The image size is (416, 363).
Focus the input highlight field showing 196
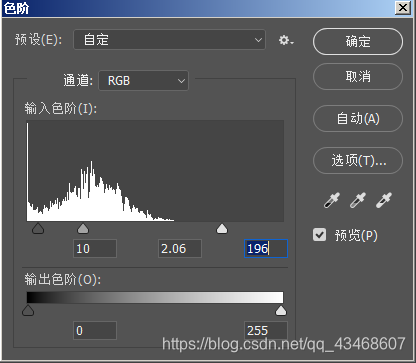coord(266,248)
